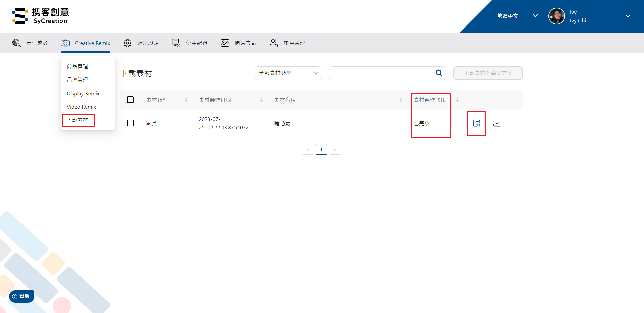Viewport: 644px width, 313px height.
Task: Click the SyCreation logo
Action: [41, 16]
